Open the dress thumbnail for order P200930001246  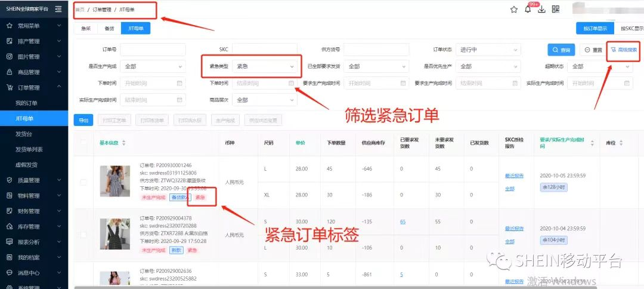[x=115, y=182]
